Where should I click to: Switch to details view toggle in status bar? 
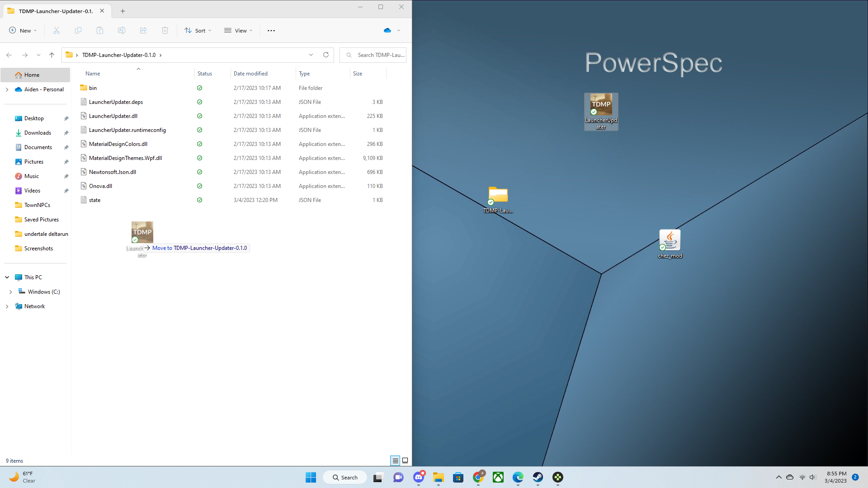coord(395,460)
